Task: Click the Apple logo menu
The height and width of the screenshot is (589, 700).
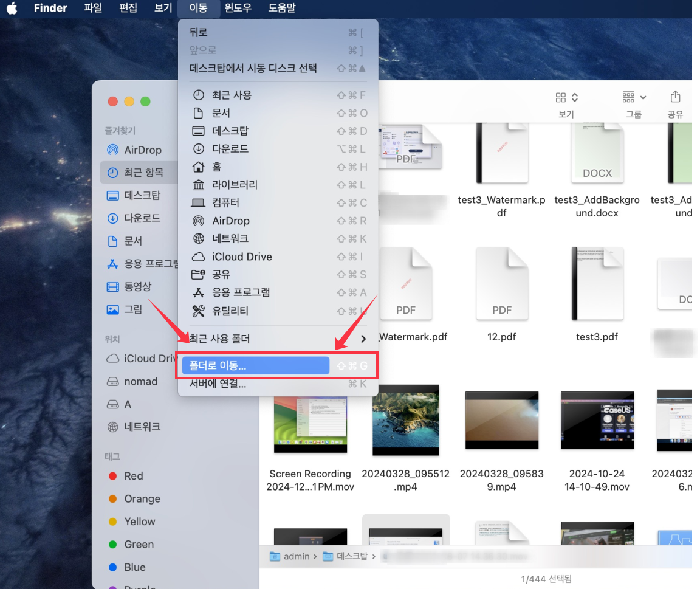Action: (x=12, y=9)
